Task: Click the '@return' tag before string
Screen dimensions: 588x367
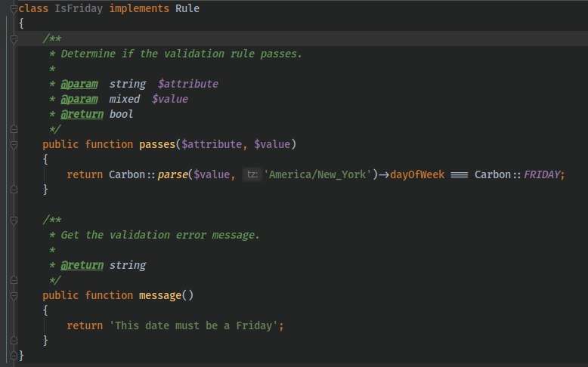Action: click(82, 265)
